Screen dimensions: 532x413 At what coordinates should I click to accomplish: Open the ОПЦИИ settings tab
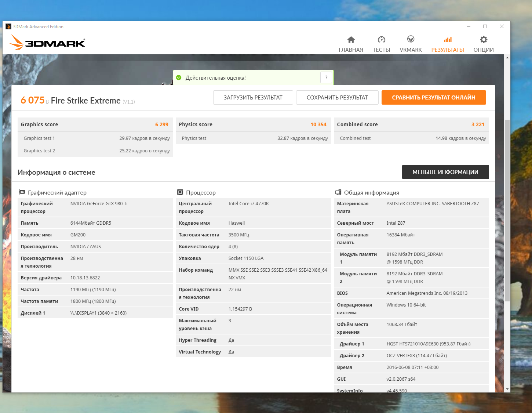coord(484,44)
